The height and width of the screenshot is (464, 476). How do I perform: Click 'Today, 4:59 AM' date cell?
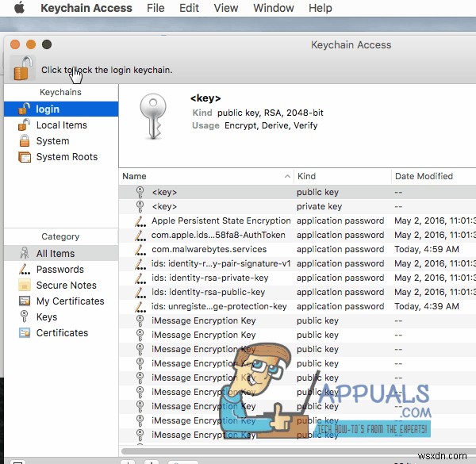(427, 249)
